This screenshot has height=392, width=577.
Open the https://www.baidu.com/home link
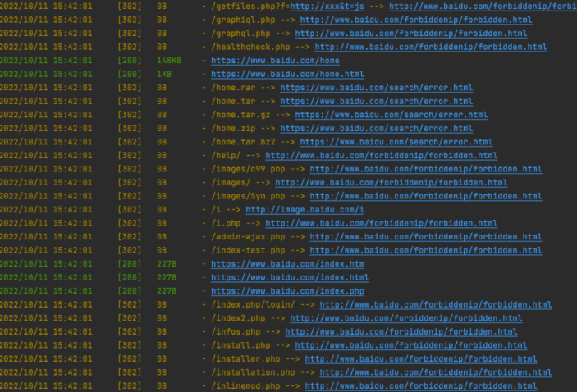pyautogui.click(x=275, y=61)
